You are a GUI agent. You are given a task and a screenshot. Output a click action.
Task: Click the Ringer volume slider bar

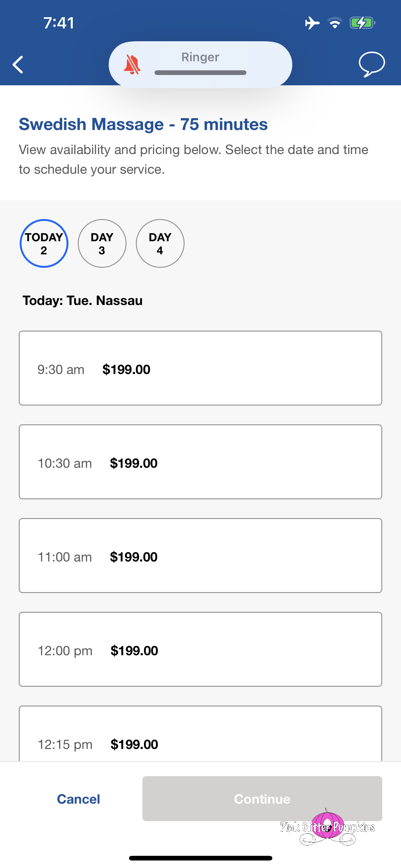(x=200, y=73)
